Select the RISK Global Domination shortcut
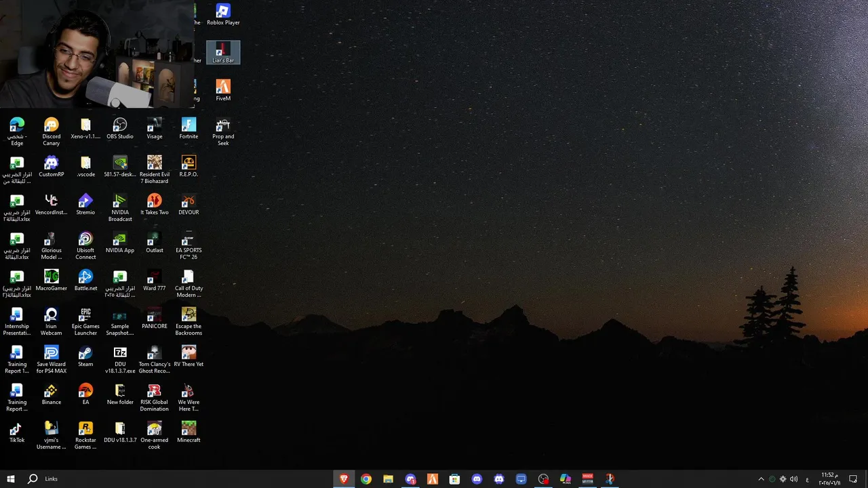This screenshot has width=868, height=488. [155, 397]
